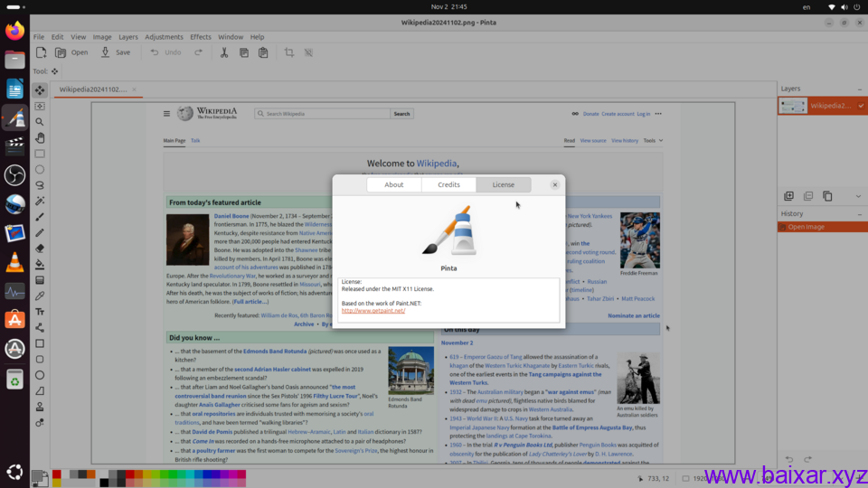Click the Crop to Selection toolbar icon

tap(289, 52)
